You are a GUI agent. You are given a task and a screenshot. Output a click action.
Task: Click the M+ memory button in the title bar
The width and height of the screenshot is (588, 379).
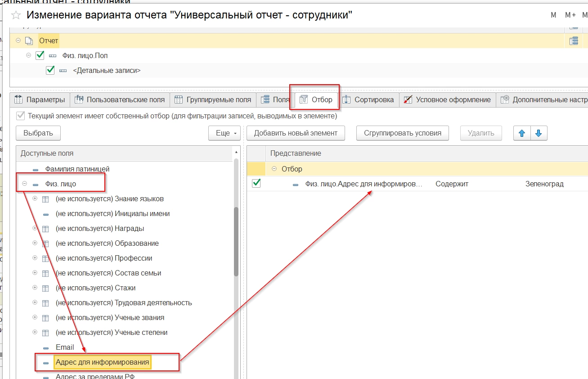click(x=570, y=15)
